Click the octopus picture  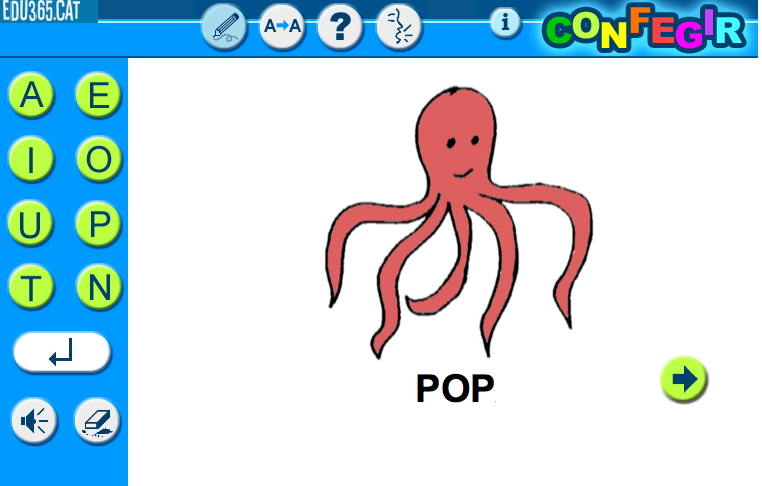coord(458,223)
